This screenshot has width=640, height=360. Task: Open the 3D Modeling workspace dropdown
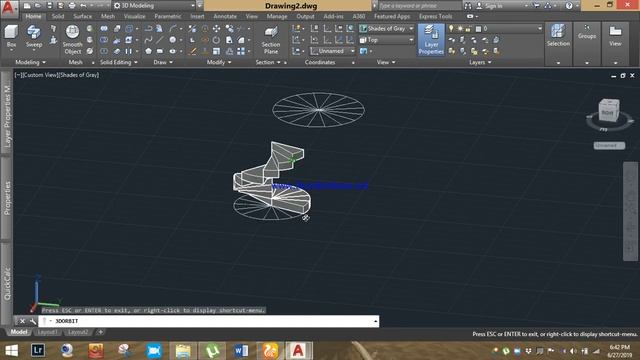(154, 6)
